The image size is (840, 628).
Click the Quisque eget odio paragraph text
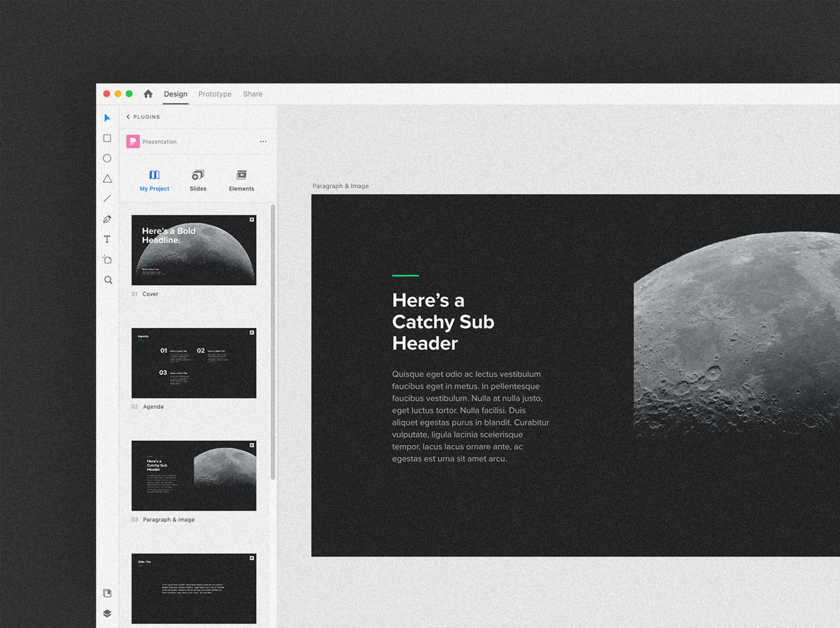[470, 416]
